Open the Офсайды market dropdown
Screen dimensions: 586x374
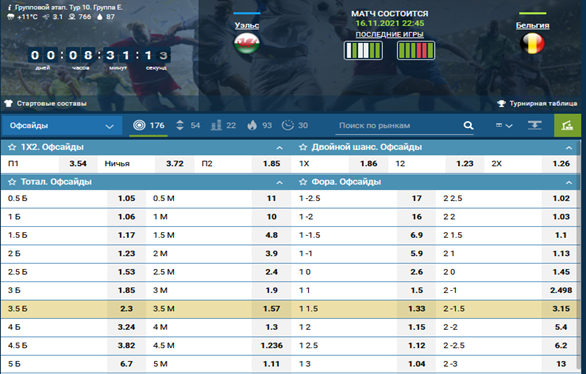(x=62, y=126)
